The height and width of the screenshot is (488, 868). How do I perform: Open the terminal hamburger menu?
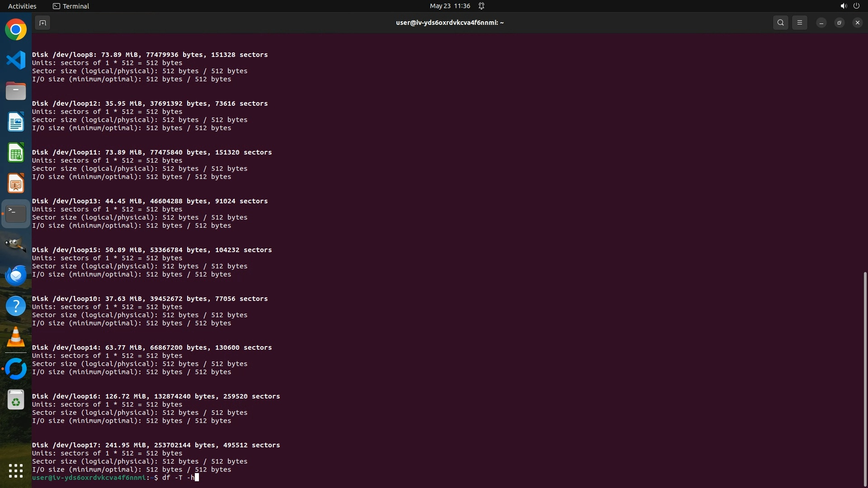799,23
